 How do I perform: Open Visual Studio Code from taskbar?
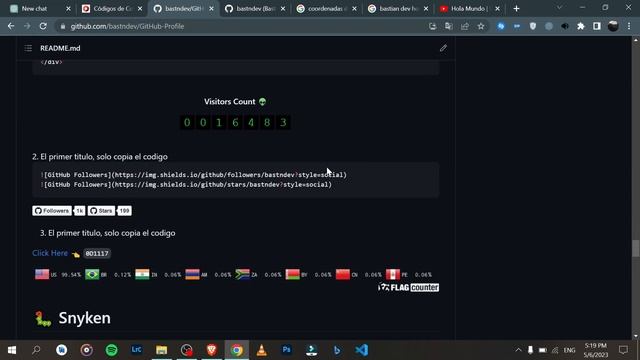(362, 350)
